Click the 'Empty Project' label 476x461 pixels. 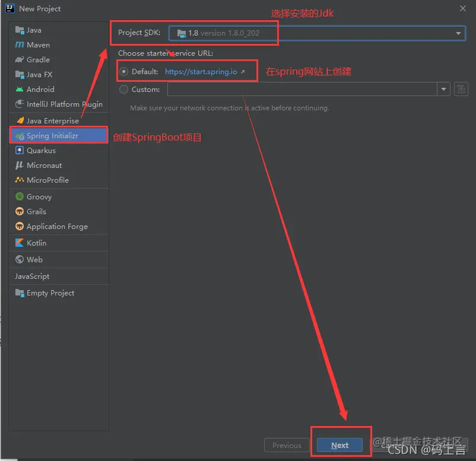[x=50, y=293]
